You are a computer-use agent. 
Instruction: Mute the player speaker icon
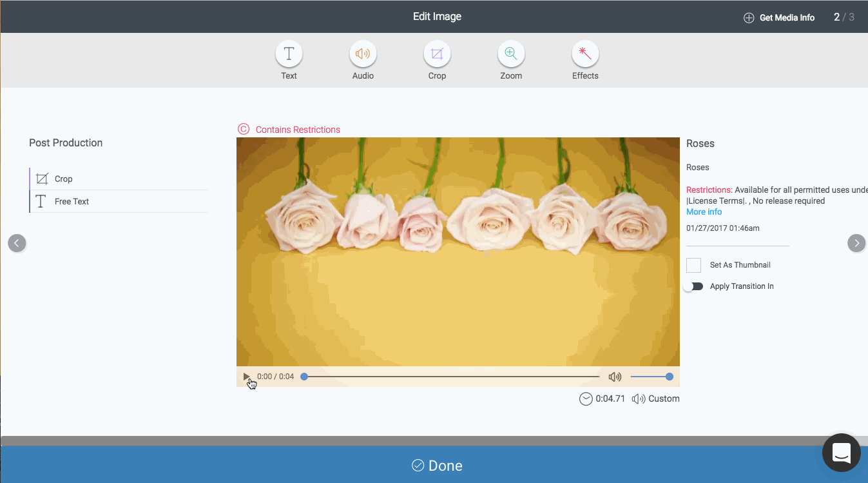click(615, 377)
